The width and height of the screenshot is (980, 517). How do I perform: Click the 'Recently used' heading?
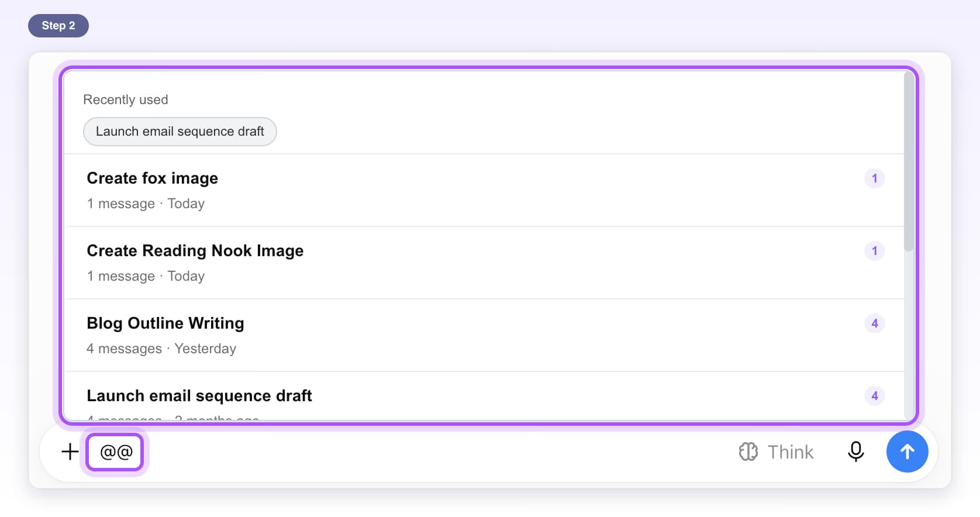[x=126, y=99]
